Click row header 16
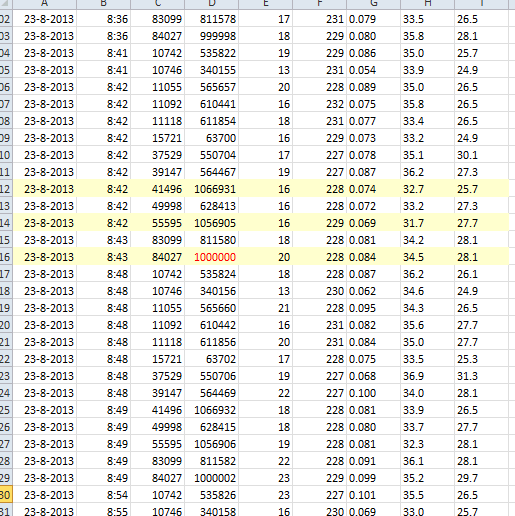The image size is (515, 516). point(6,257)
